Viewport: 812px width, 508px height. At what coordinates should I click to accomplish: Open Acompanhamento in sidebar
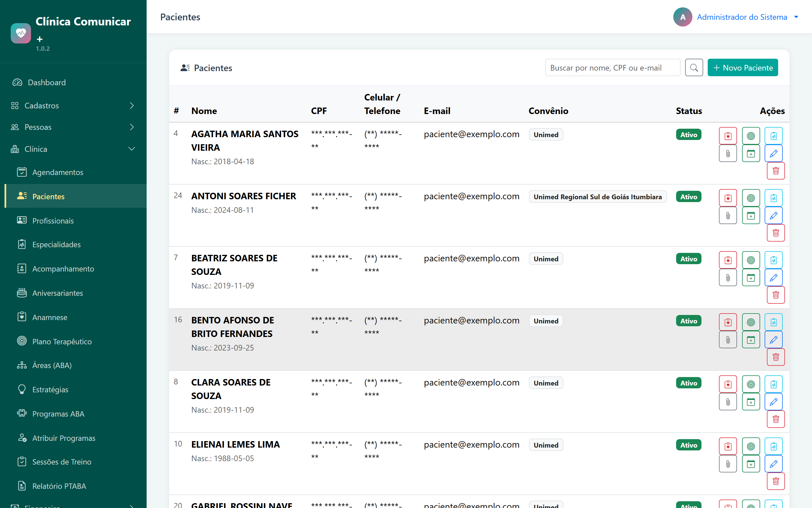tap(76, 269)
